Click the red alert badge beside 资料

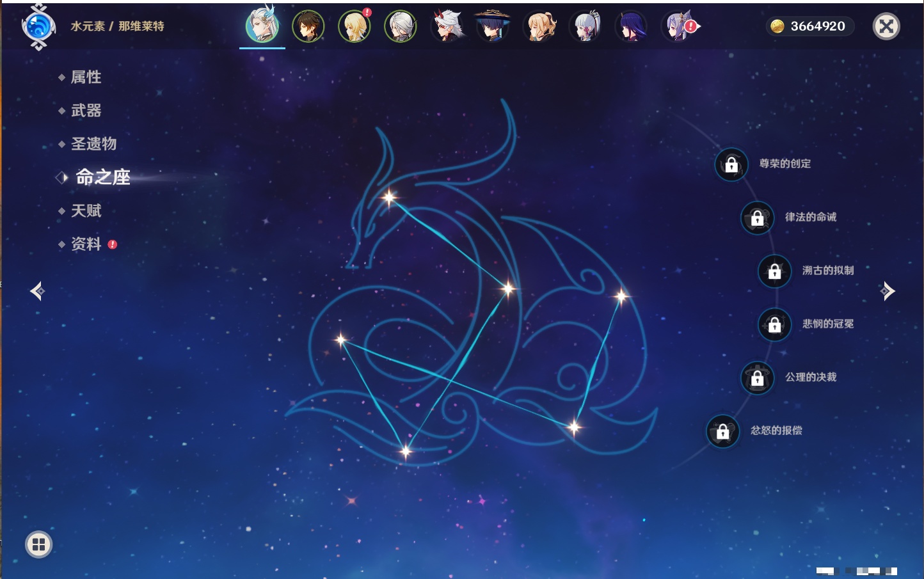pyautogui.click(x=113, y=244)
